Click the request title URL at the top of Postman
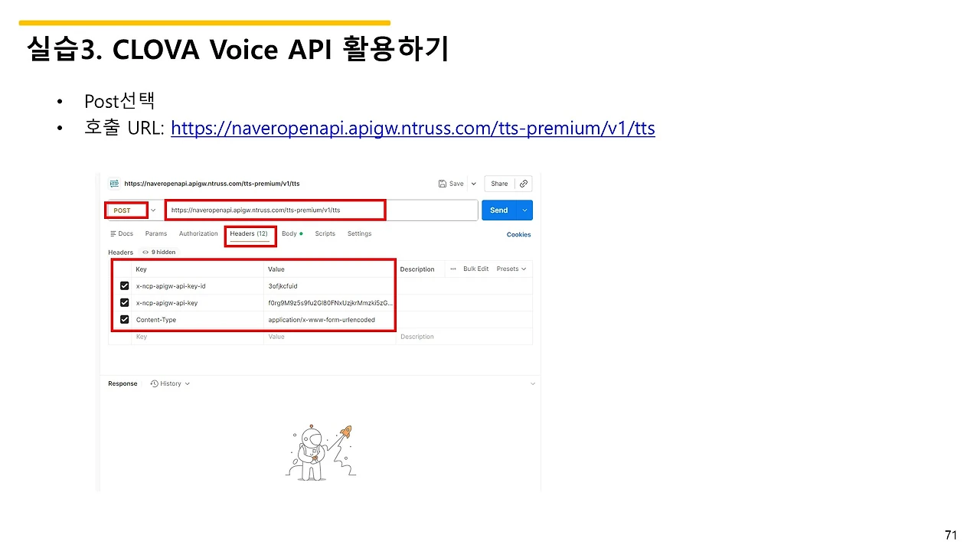Image resolution: width=980 pixels, height=551 pixels. tap(212, 184)
